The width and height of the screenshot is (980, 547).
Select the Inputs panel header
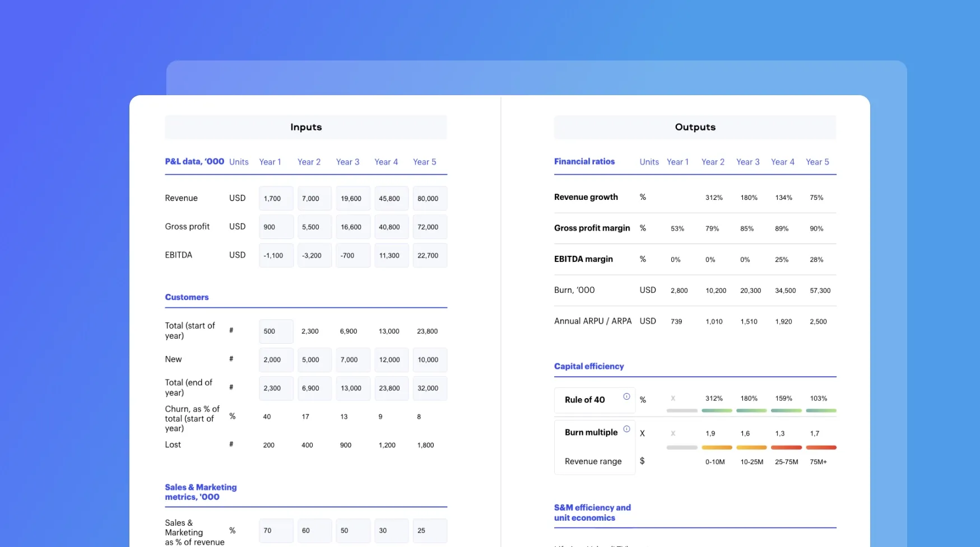pyautogui.click(x=306, y=127)
